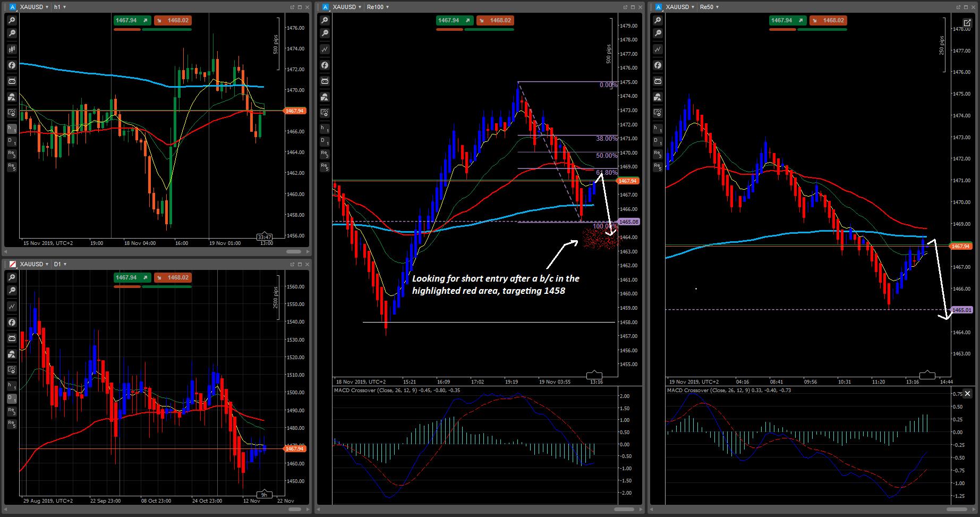The width and height of the screenshot is (980, 517).
Task: Open chart settings icon on h1 chart
Action: (12, 113)
